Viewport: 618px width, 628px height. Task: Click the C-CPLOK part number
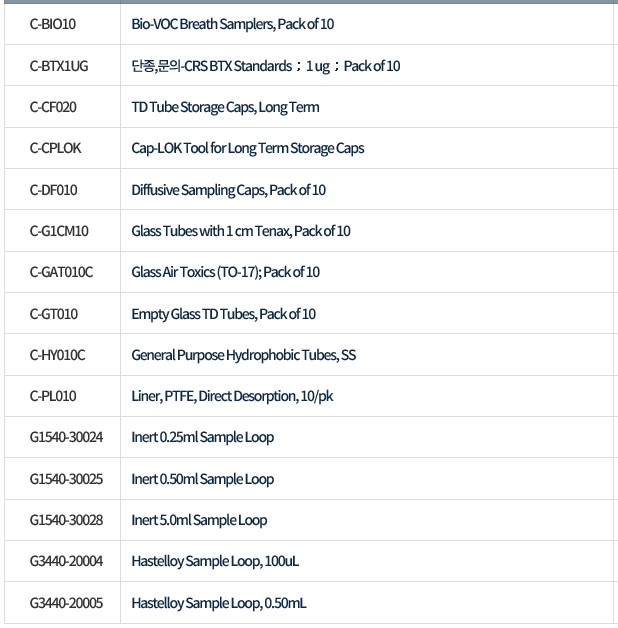pos(55,148)
